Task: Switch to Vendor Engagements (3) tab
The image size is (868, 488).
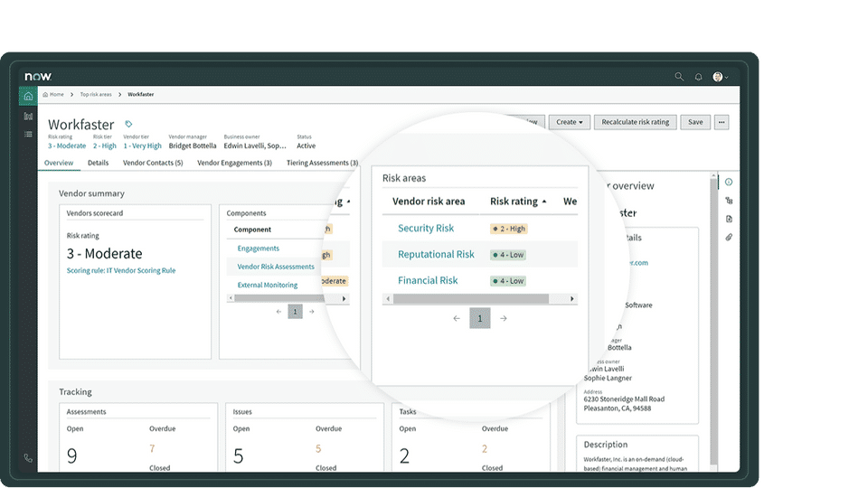Action: click(234, 163)
